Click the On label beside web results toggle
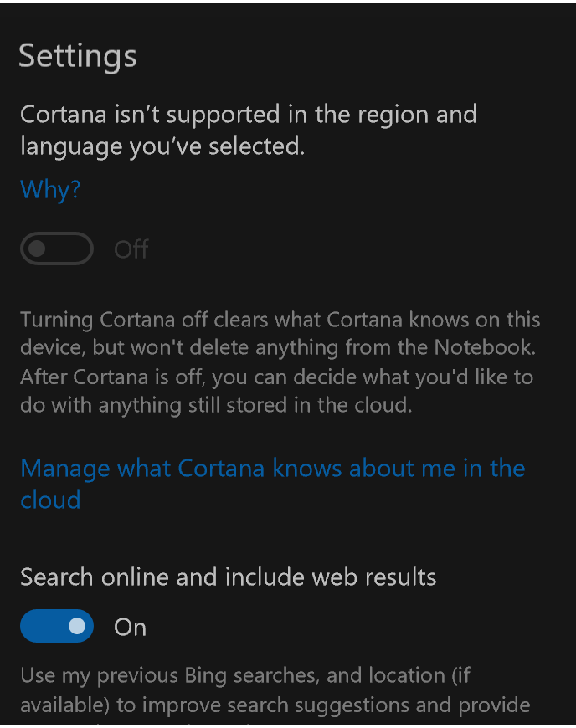 tap(129, 626)
